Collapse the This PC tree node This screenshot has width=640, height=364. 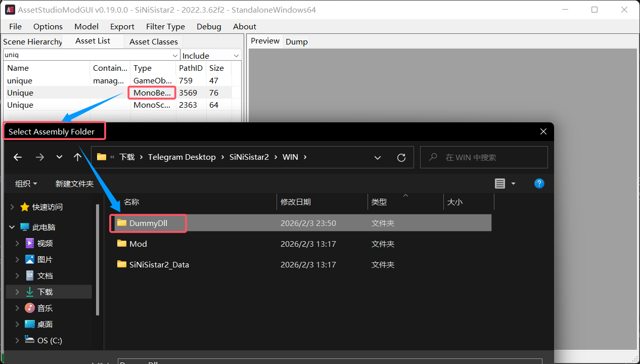coord(12,227)
